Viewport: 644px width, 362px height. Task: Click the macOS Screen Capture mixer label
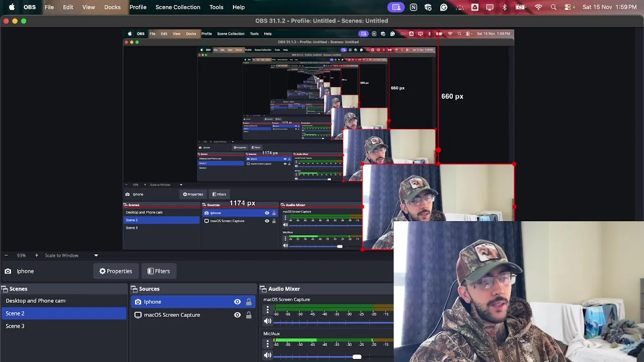click(x=286, y=300)
